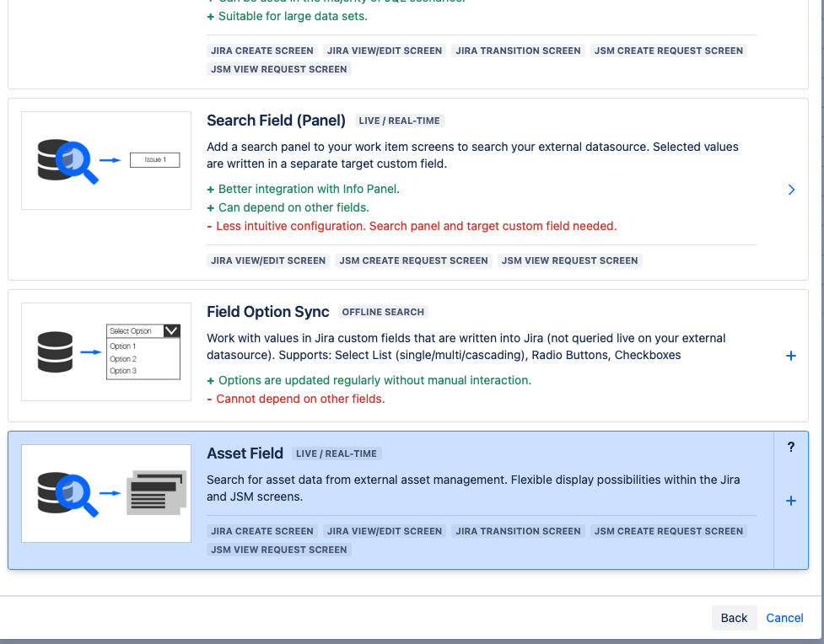Click JSM VIEW REQUEST SCREEN tag in Asset Field card

[x=279, y=550]
